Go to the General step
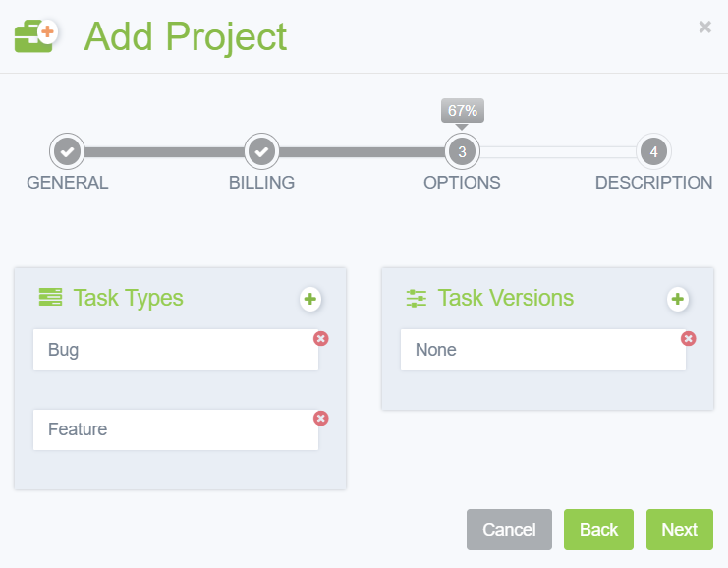 [67, 152]
